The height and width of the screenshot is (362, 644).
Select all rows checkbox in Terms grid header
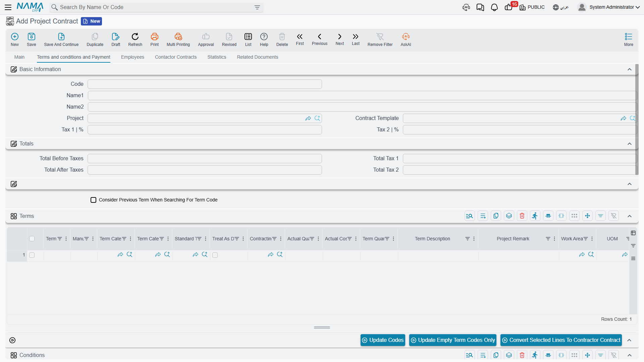pos(32,239)
